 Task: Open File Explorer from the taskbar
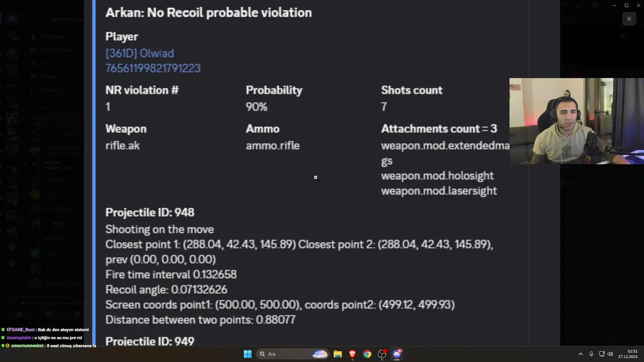pos(338,354)
